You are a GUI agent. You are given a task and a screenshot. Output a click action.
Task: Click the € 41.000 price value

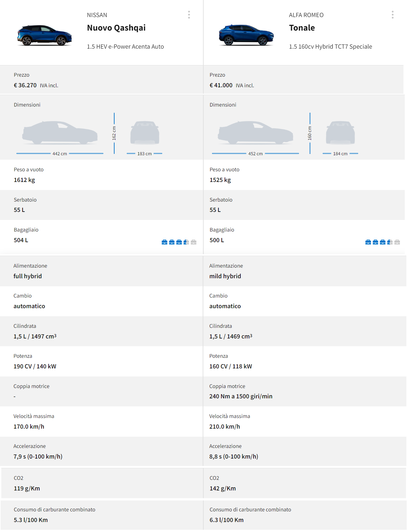[x=221, y=85]
